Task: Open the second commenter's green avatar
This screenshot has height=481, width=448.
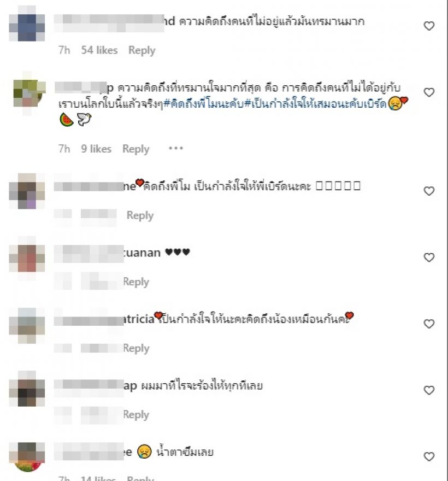Action: [x=30, y=93]
